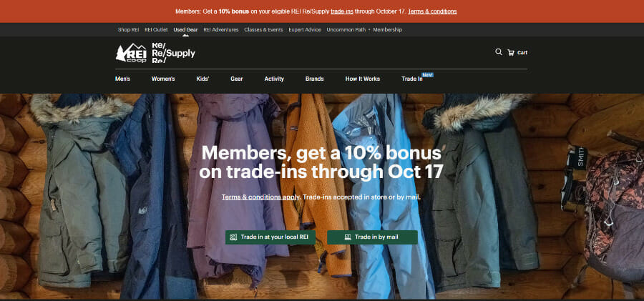Screen dimensions: 644x301
Task: Go to Shop REI in top bar
Action: pyautogui.click(x=129, y=29)
